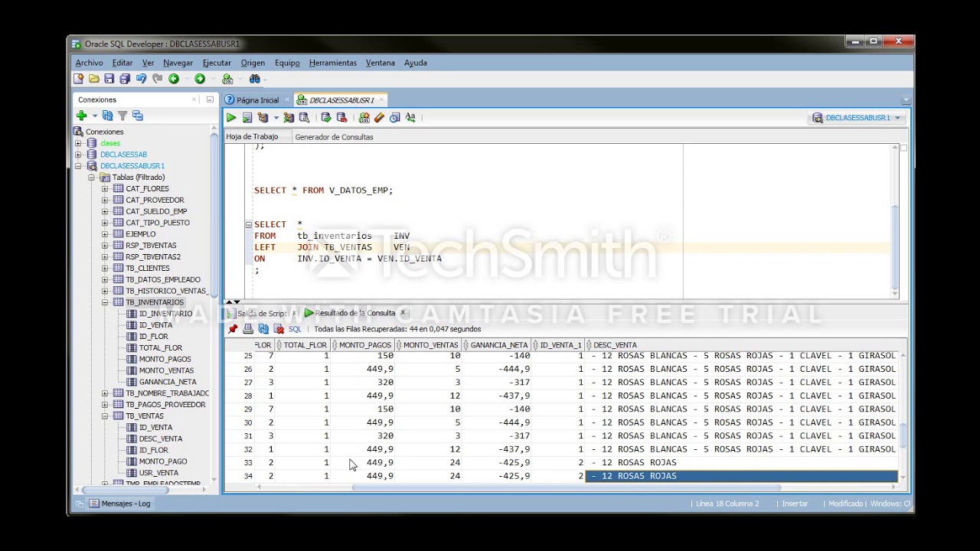This screenshot has height=551, width=980.
Task: Open the Mensajes - Log panel
Action: [120, 504]
